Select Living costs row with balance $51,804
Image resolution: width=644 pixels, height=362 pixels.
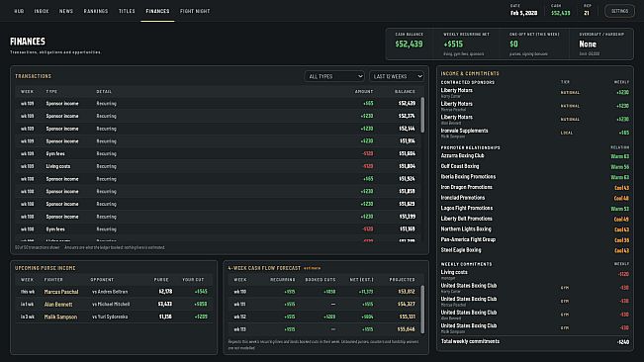218,166
